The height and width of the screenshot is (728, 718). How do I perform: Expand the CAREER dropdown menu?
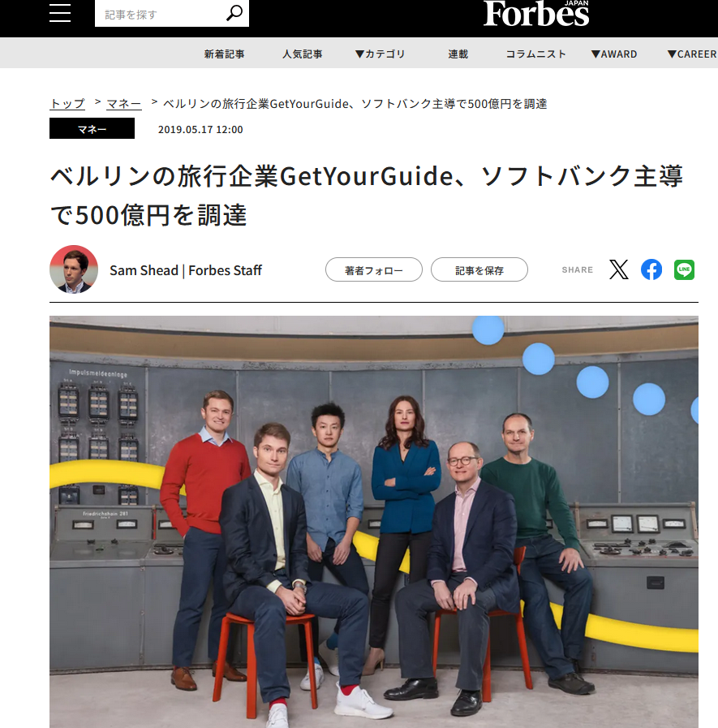[692, 54]
